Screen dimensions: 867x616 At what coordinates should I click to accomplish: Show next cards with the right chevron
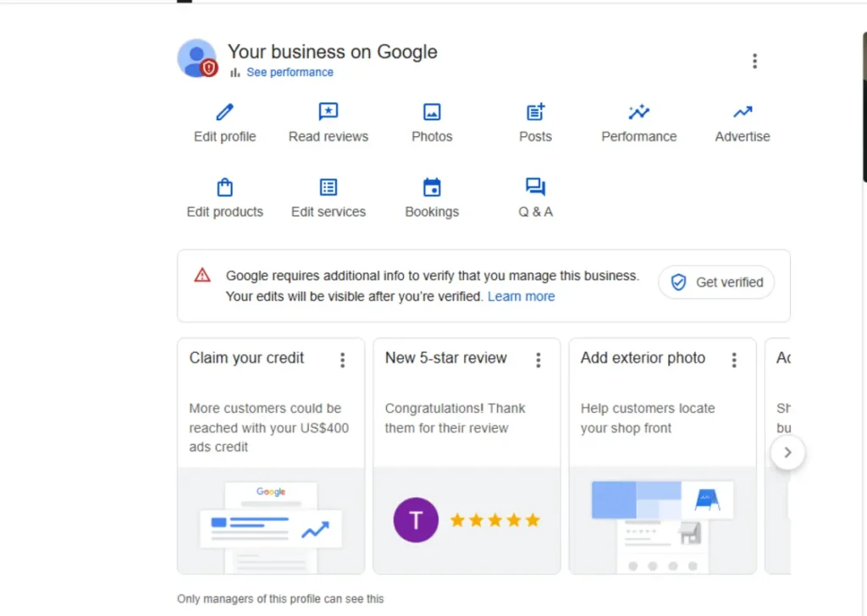[x=787, y=453]
